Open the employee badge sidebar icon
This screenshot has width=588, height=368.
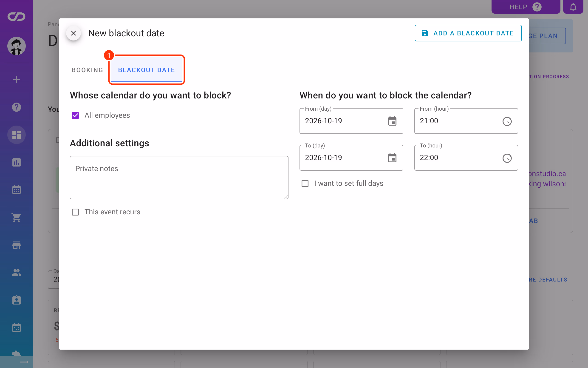click(x=16, y=300)
